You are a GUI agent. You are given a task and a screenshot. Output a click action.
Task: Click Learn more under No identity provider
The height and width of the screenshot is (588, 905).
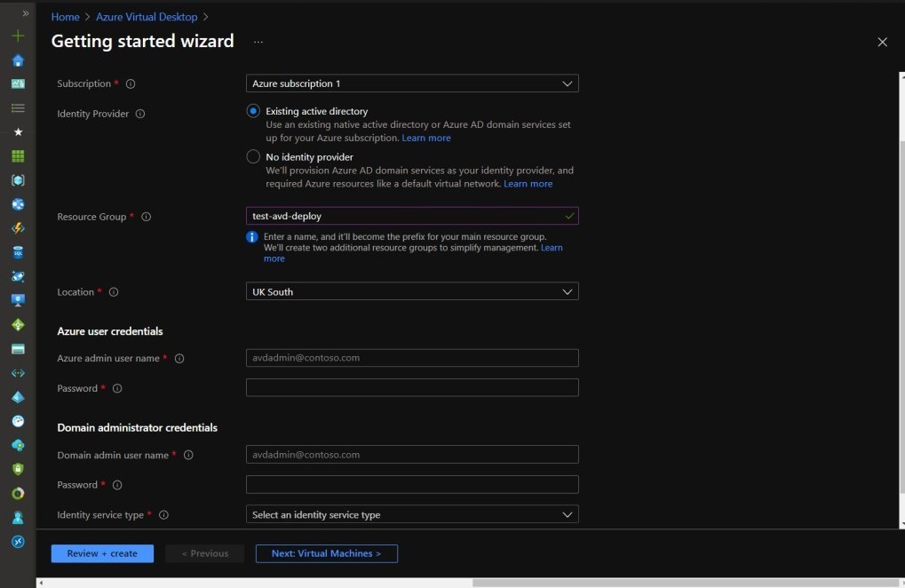click(x=528, y=184)
